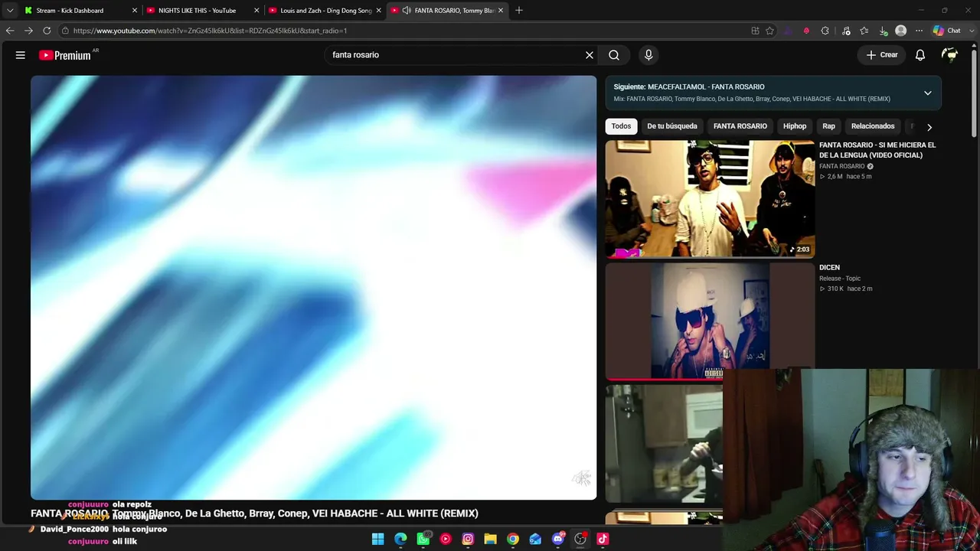Select the Todos filter chip
The height and width of the screenshot is (551, 980).
click(x=621, y=126)
